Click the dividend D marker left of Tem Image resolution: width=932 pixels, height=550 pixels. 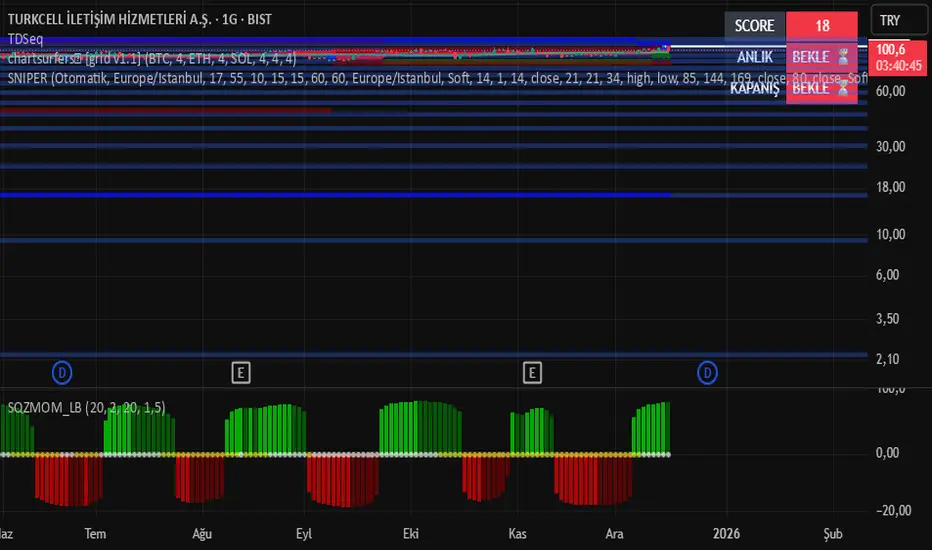click(x=62, y=373)
